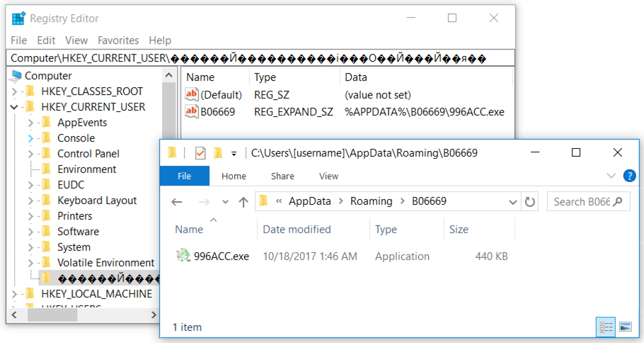Viewport: 644px width, 343px height.
Task: Click the New Folder quick access icon
Action: [x=218, y=153]
